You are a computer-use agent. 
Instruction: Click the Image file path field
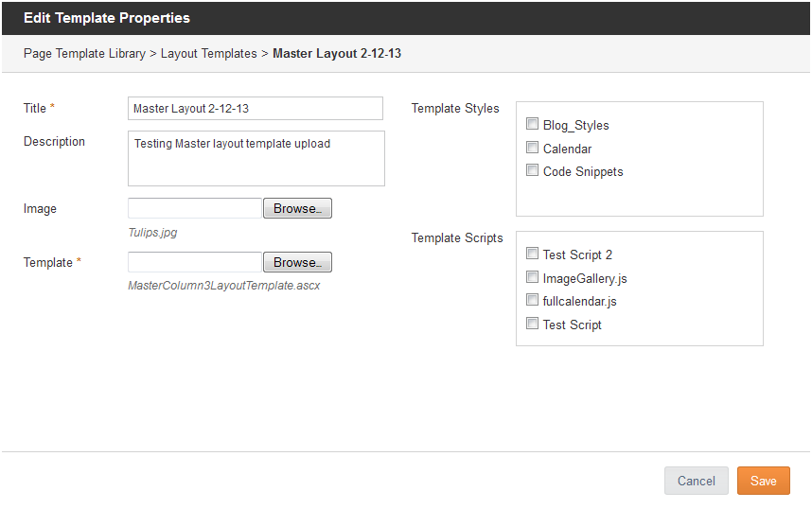[x=195, y=208]
